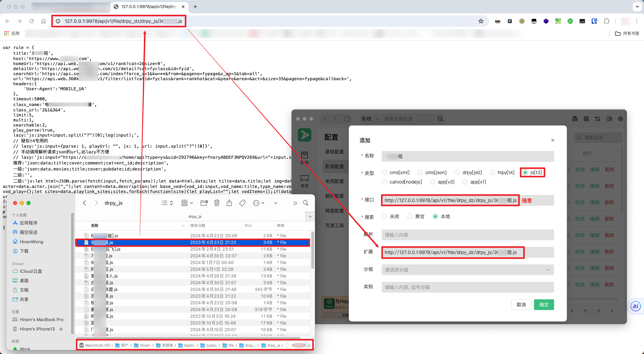Click the 类别 category input field

click(468, 287)
